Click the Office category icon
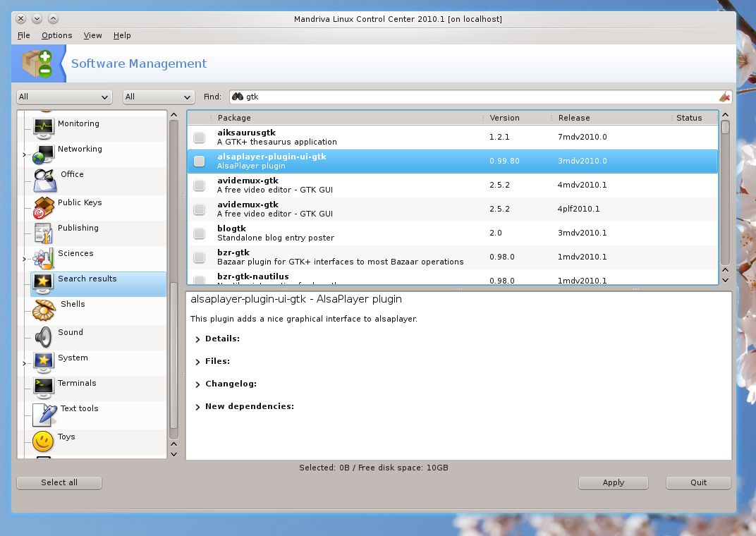Image resolution: width=756 pixels, height=536 pixels. (x=45, y=181)
